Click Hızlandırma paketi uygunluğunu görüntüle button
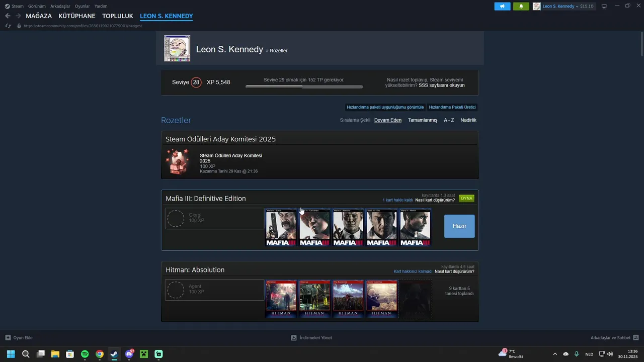The image size is (644, 362). tap(385, 107)
